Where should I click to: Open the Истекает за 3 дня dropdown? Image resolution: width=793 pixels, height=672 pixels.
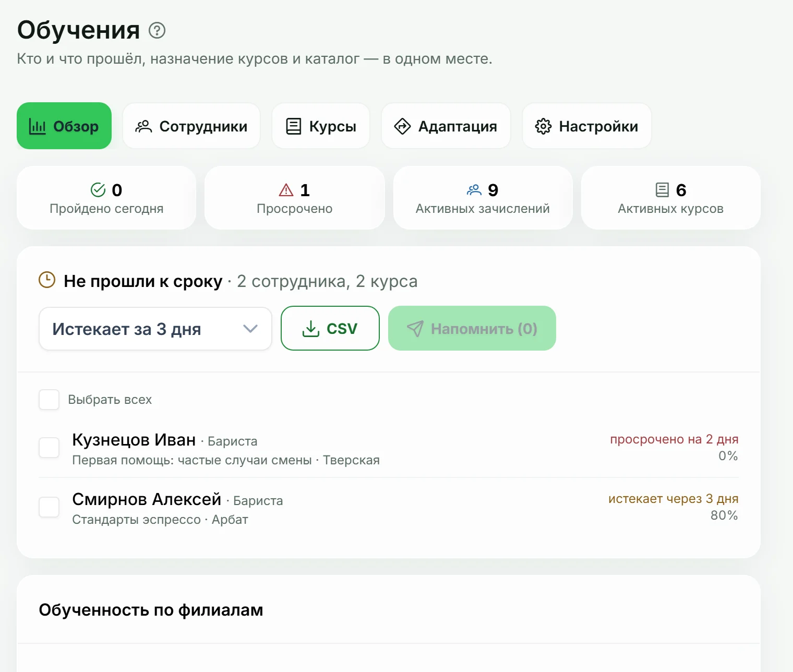pyautogui.click(x=155, y=329)
